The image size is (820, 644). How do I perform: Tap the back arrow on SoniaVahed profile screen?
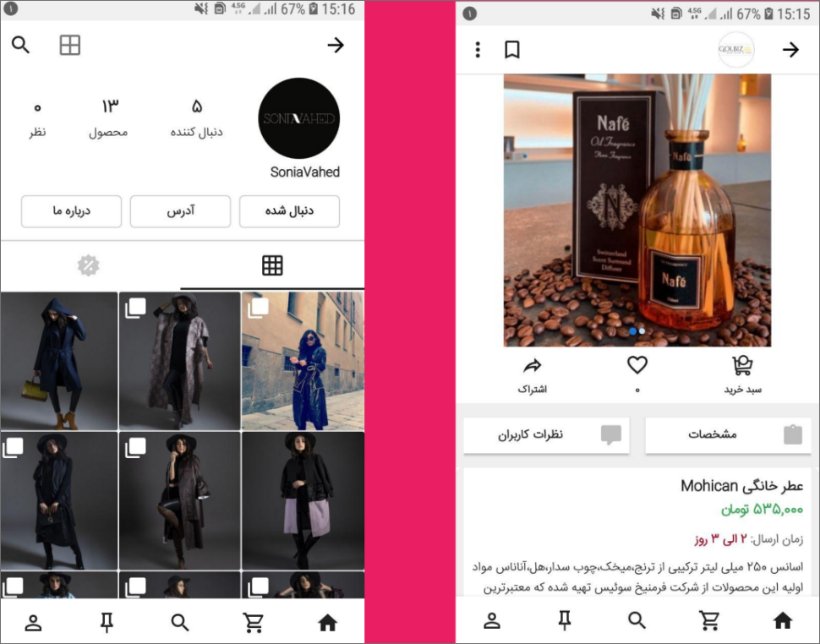click(x=336, y=45)
